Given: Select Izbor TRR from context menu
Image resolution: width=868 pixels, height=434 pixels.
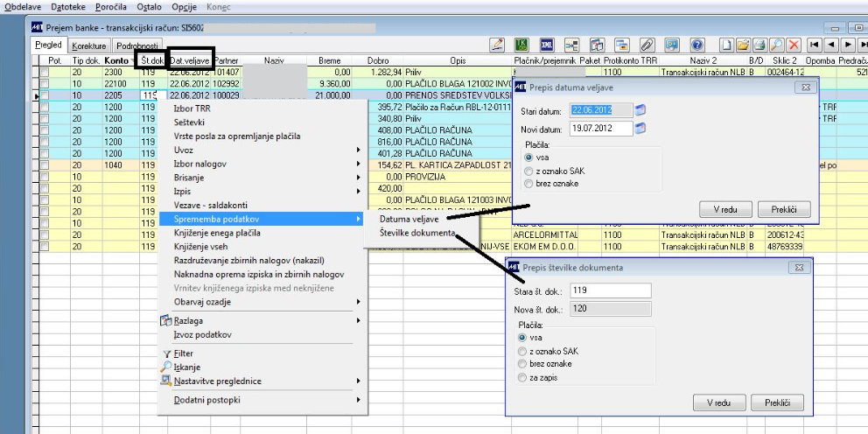Looking at the screenshot, I should pyautogui.click(x=192, y=108).
